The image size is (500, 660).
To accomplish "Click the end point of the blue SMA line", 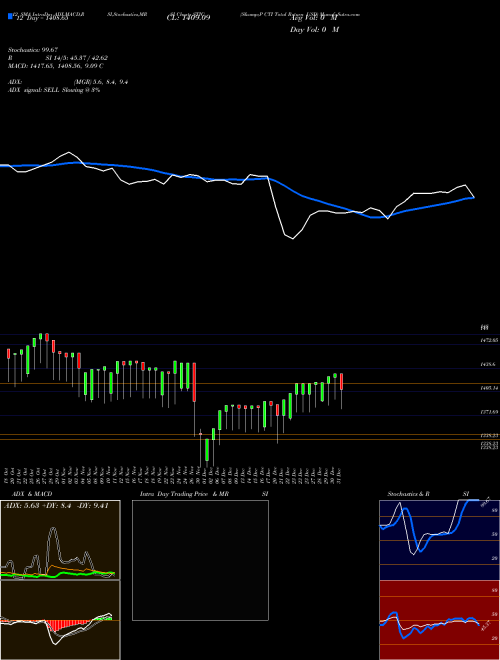I will tap(473, 197).
